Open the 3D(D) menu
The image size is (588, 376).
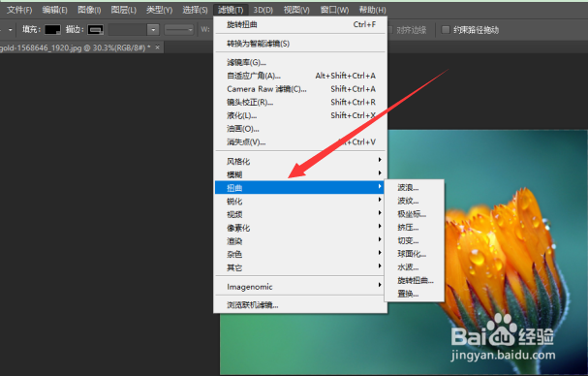click(263, 10)
